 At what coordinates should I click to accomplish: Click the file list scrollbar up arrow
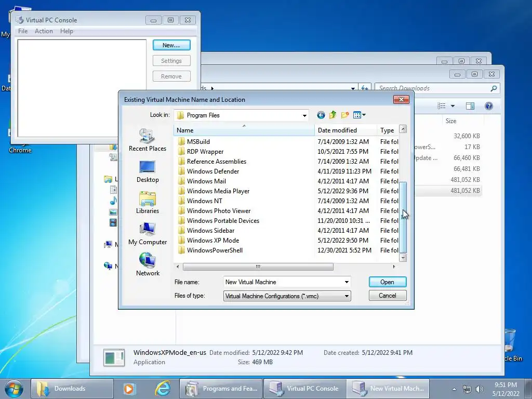(x=403, y=129)
